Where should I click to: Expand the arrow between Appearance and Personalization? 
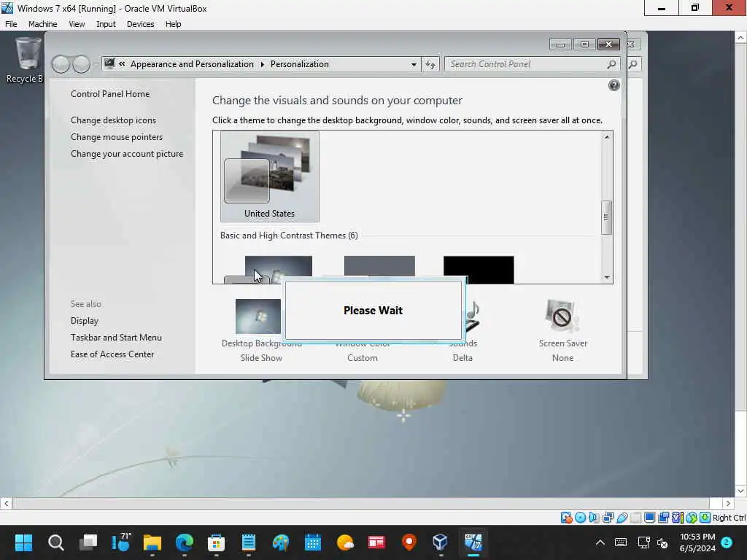pyautogui.click(x=262, y=64)
